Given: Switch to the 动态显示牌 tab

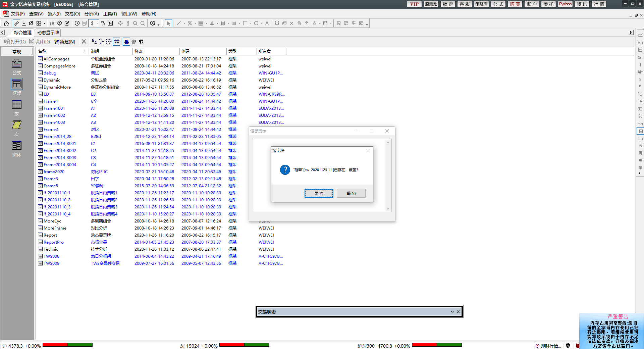Looking at the screenshot, I should 48,33.
